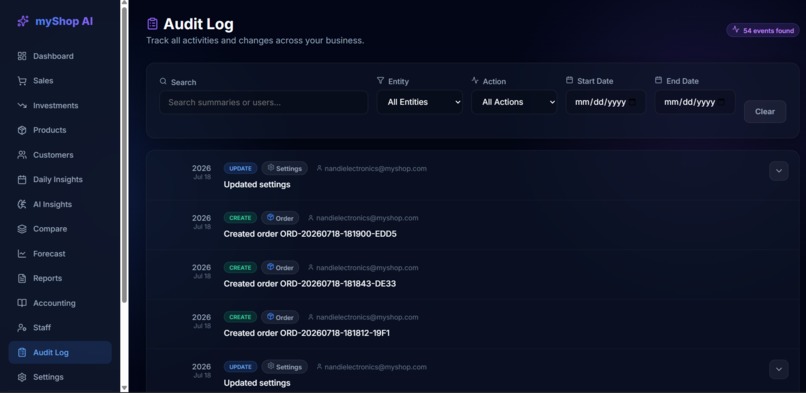Click the myShop AI sparkle logo icon
Image resolution: width=806 pixels, height=393 pixels.
coord(23,22)
